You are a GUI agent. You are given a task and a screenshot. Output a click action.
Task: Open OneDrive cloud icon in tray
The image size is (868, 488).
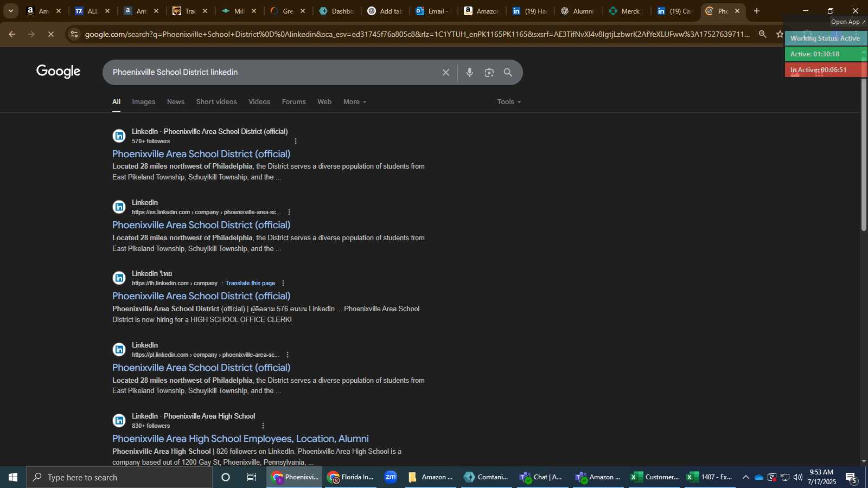[x=759, y=477]
